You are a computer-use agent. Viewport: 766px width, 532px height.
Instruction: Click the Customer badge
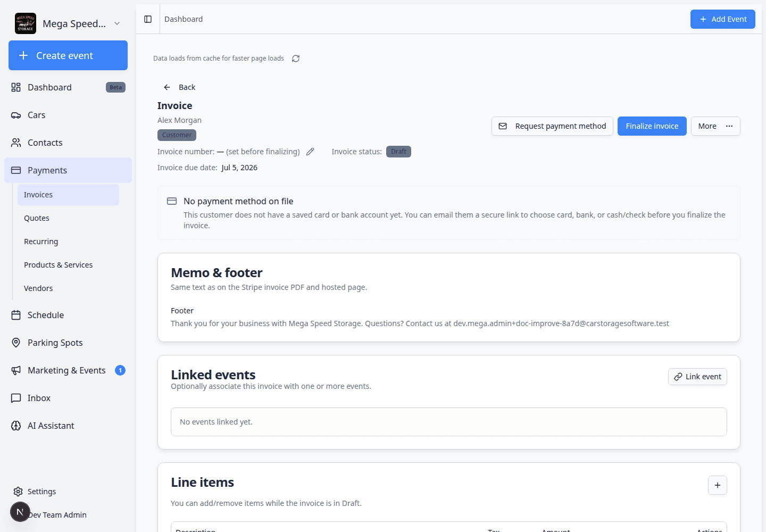coord(177,135)
